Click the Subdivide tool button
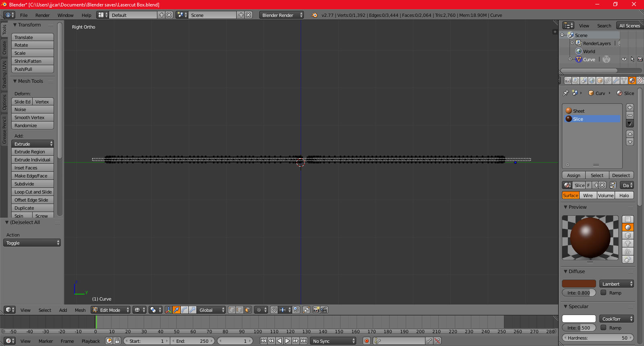 (33, 183)
